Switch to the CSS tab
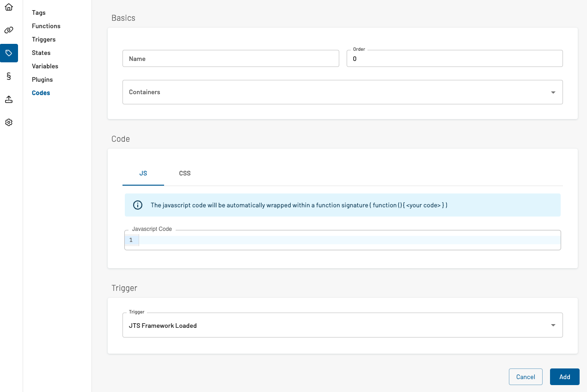587x392 pixels. pyautogui.click(x=185, y=173)
